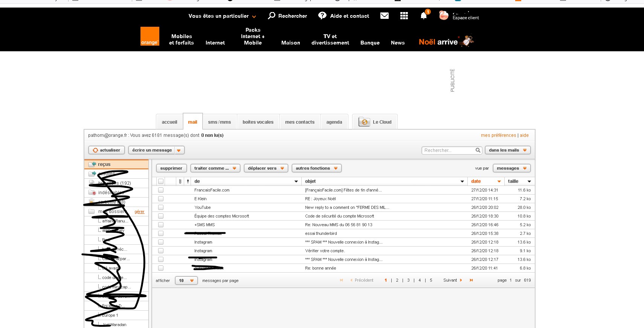Open Europe 1 folder
The image size is (644, 328).
point(110,315)
